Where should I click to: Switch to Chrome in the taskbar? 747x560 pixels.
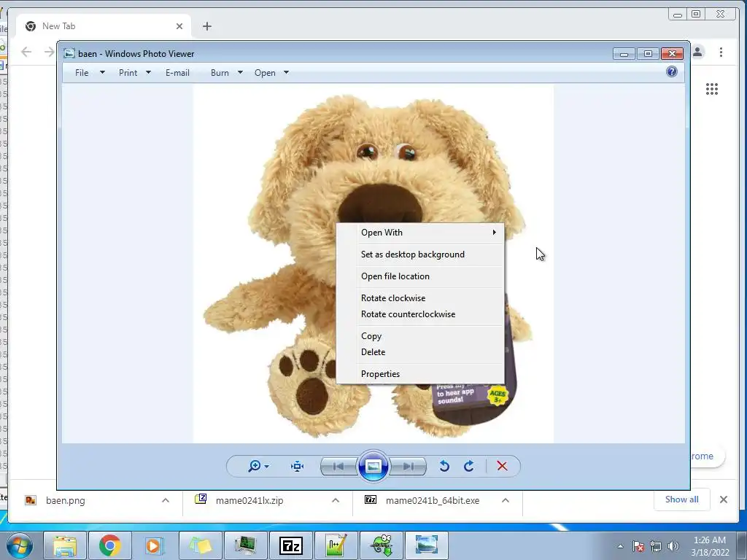(x=110, y=545)
